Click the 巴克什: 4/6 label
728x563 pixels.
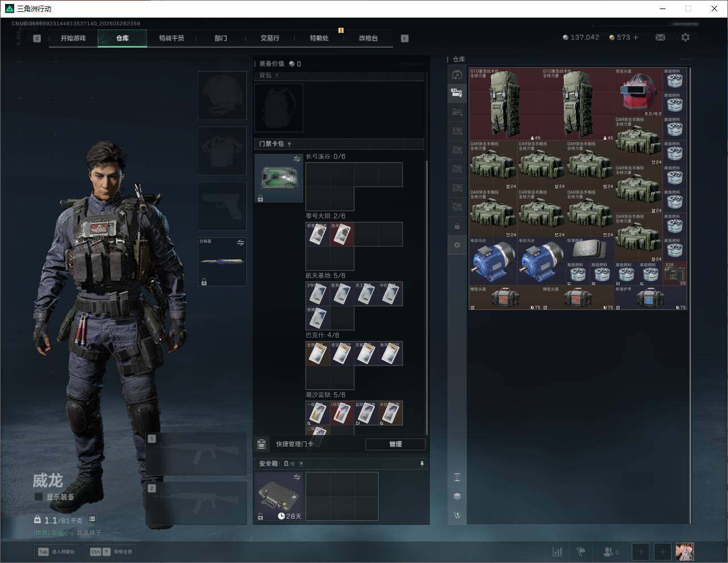point(322,335)
